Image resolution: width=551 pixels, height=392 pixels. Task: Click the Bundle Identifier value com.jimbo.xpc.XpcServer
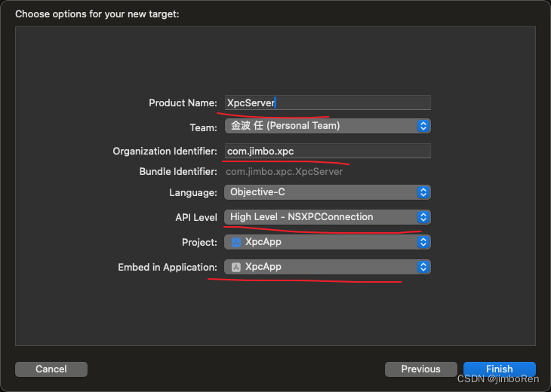[284, 172]
